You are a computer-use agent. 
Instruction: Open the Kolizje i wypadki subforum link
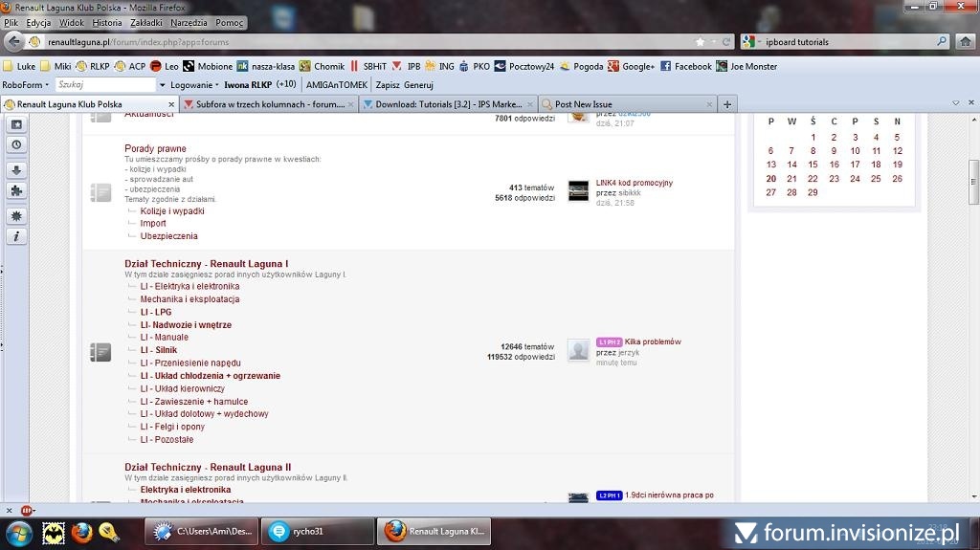[x=172, y=210]
